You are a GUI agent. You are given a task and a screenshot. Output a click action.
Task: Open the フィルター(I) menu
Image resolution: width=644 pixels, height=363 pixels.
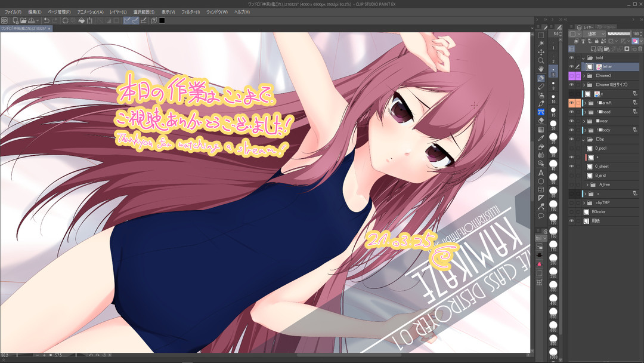[x=191, y=12]
